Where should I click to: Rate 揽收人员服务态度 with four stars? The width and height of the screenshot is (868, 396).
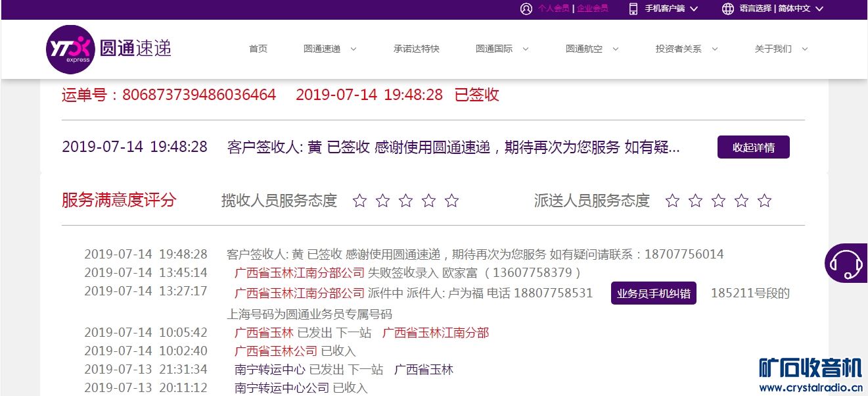[x=428, y=201]
